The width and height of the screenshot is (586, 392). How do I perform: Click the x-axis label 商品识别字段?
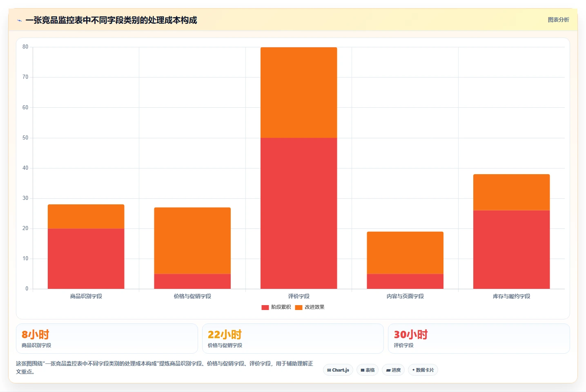coord(86,296)
